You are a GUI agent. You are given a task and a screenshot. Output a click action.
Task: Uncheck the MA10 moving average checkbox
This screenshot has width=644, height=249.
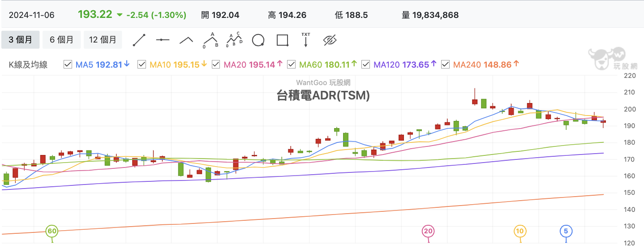[142, 64]
